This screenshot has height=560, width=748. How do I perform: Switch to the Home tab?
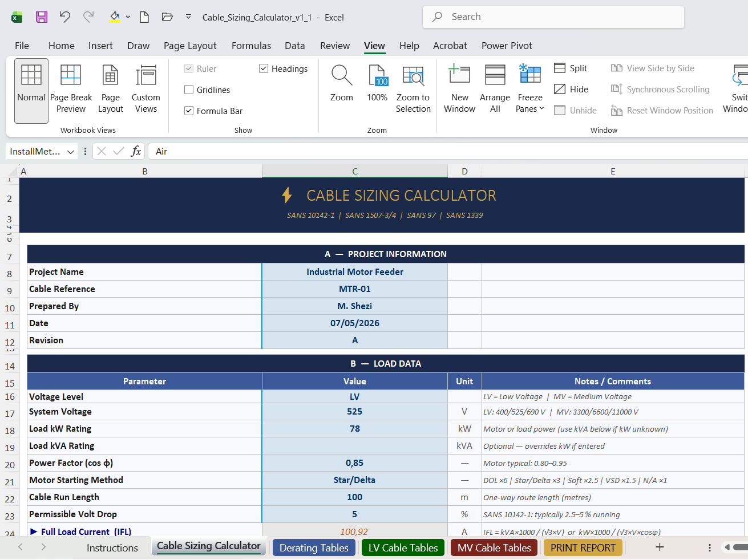coord(62,46)
